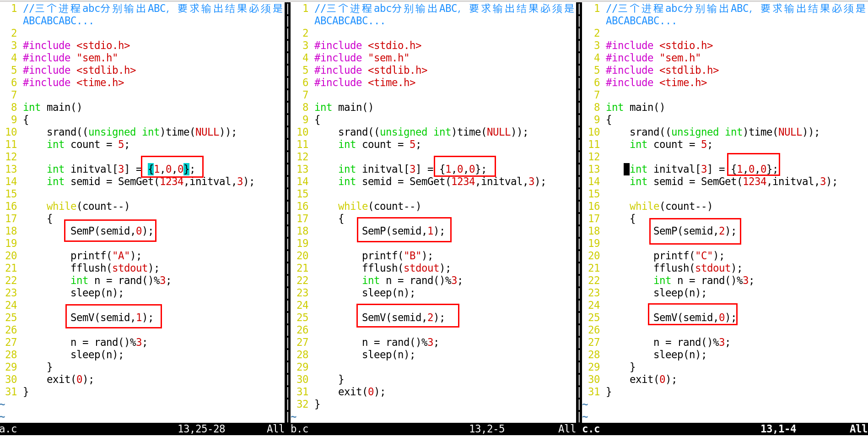Screen dimensions: 868x437
Task: Click the line 1 comment in c.c
Action: [736, 15]
